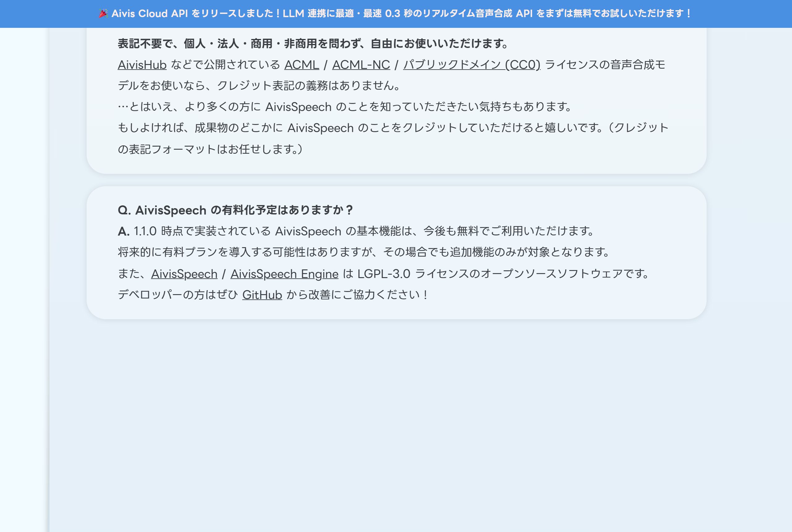Click the line デルをお使いなら、クレジット表記の義務はありません。
This screenshot has width=792, height=532.
click(259, 85)
